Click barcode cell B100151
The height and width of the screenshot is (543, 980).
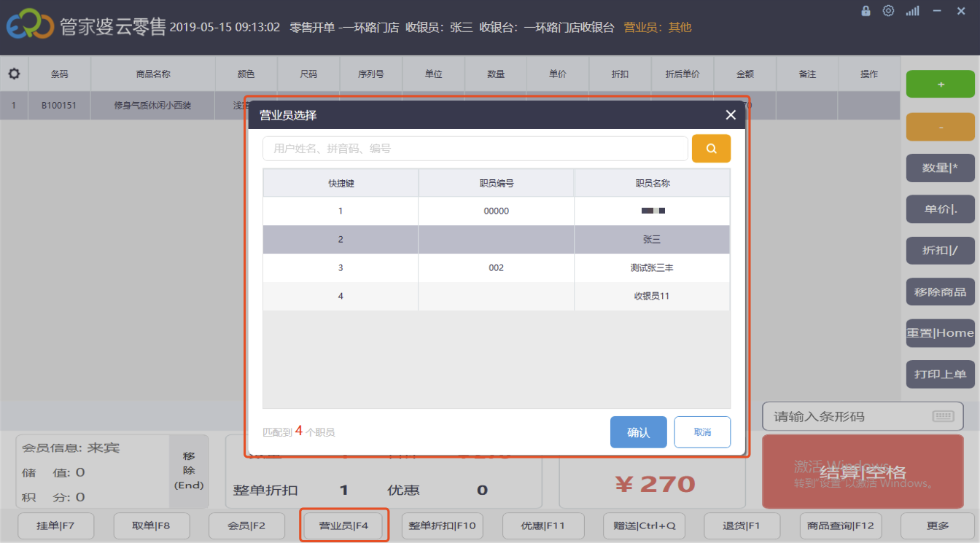tap(59, 106)
